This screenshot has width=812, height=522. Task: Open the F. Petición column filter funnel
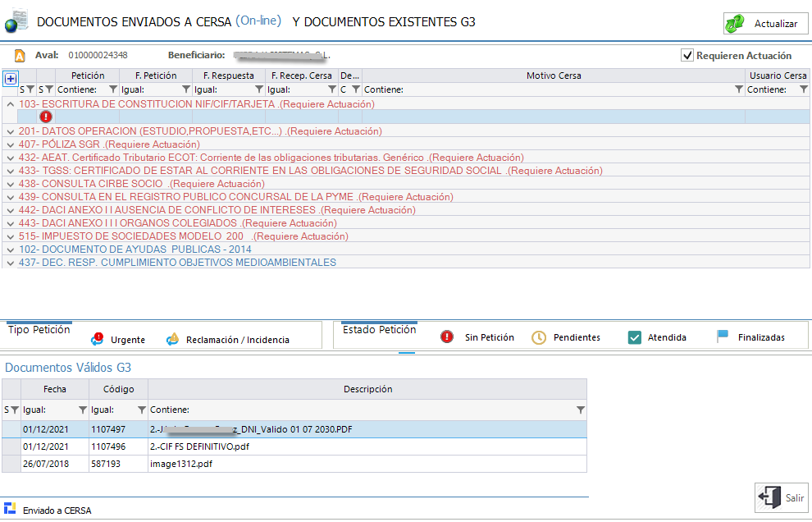[x=186, y=89]
